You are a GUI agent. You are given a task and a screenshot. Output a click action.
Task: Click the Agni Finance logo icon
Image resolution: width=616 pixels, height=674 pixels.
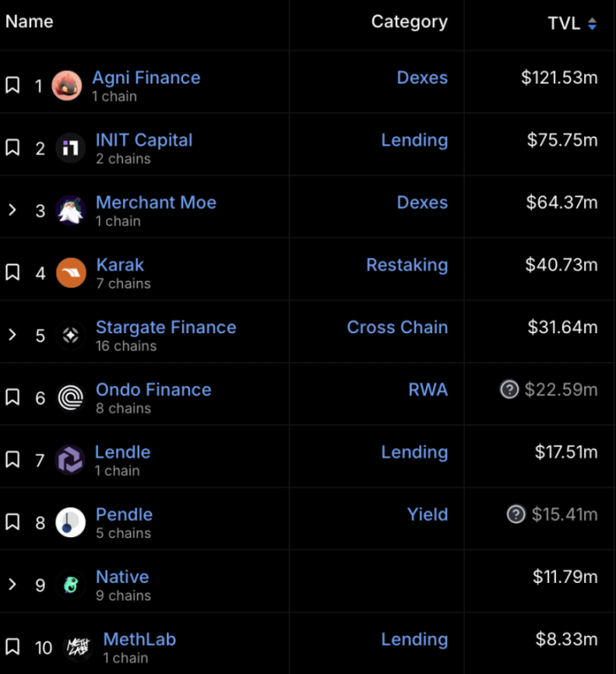point(67,85)
